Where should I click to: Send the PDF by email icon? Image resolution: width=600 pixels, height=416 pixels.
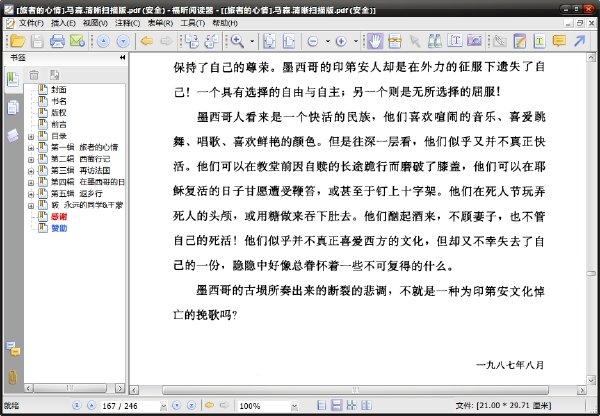click(77, 41)
